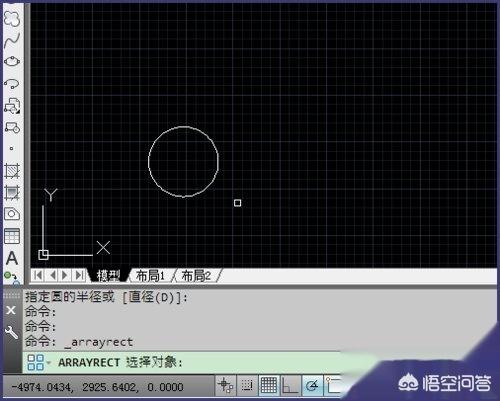This screenshot has width=500, height=401.
Task: Click the coordinates readout -4974.0434, 2925.6402
Action: pos(97,387)
